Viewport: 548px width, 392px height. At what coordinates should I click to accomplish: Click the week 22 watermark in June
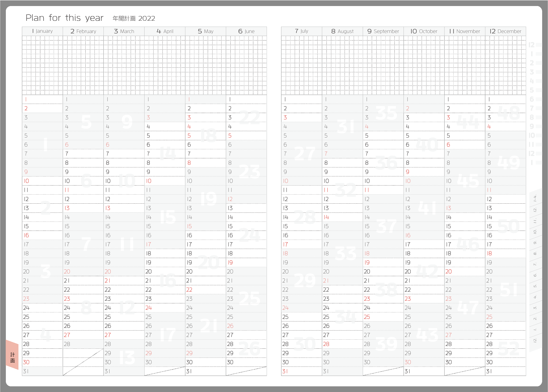(249, 117)
